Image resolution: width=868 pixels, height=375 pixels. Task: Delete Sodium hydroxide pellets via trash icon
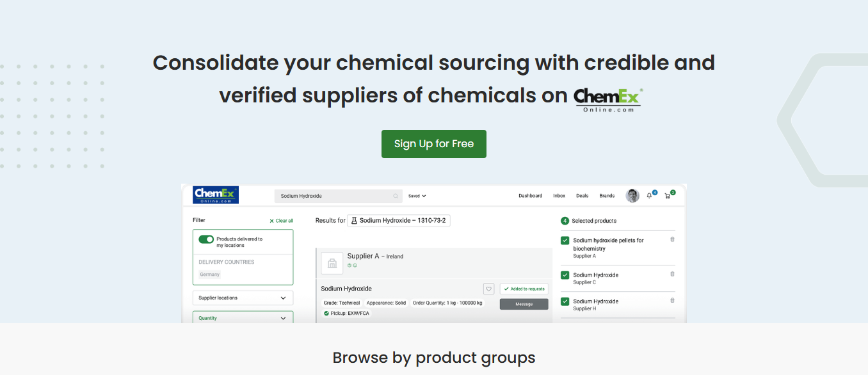tap(672, 239)
